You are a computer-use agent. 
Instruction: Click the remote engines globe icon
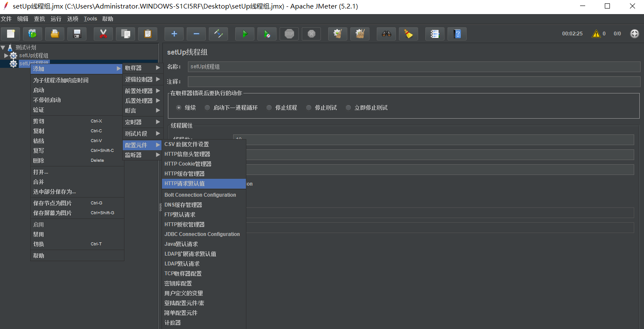(635, 34)
